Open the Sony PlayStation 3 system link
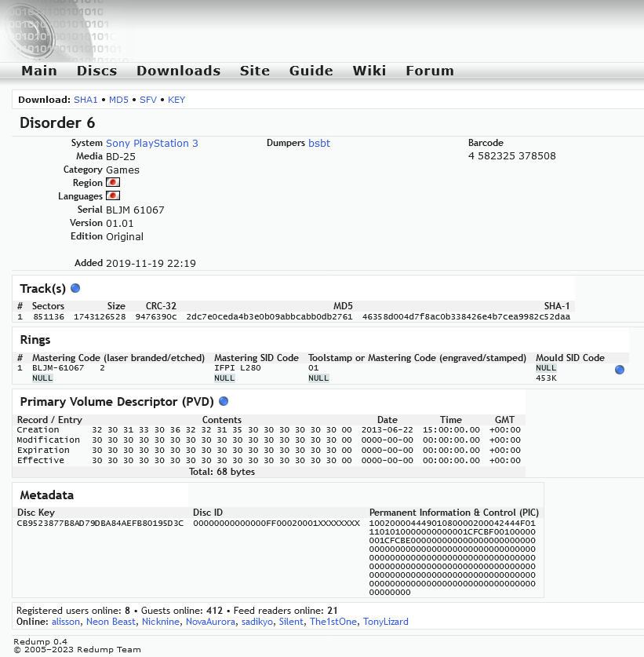 152,144
